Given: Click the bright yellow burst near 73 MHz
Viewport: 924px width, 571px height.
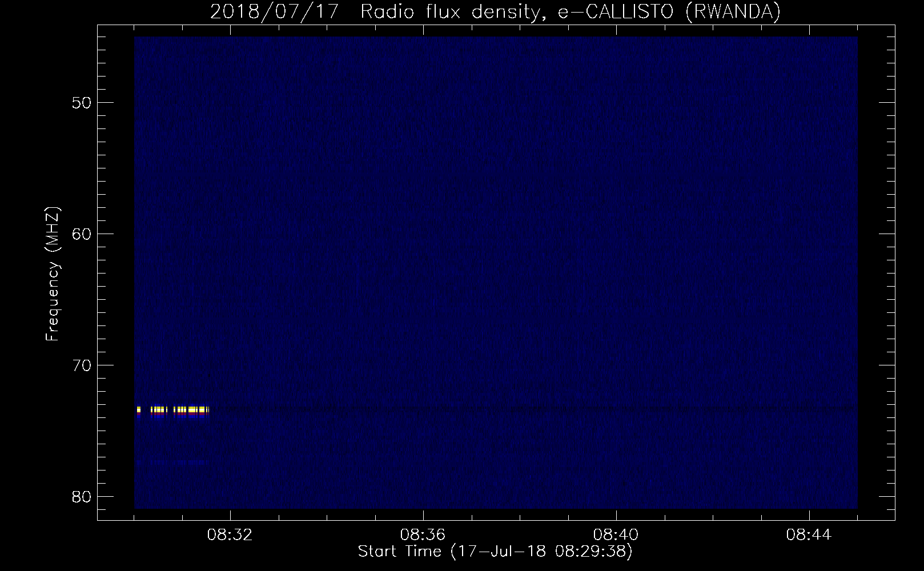Looking at the screenshot, I should [x=173, y=409].
